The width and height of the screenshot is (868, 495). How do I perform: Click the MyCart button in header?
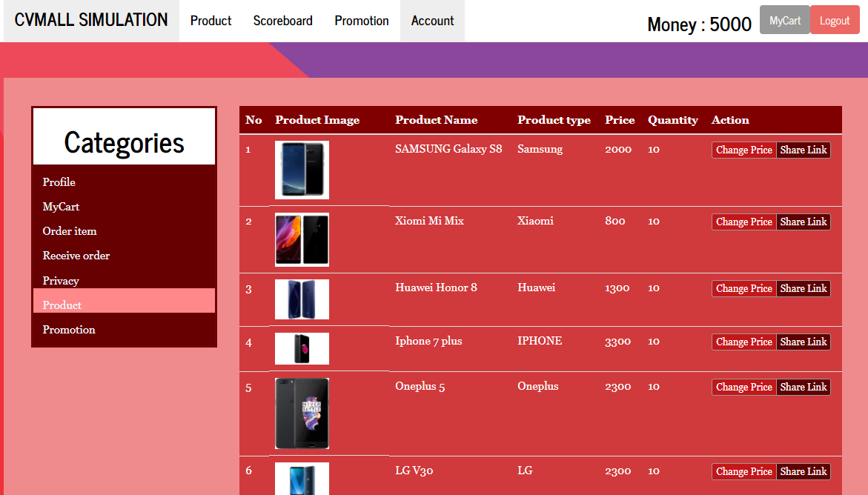pos(784,20)
